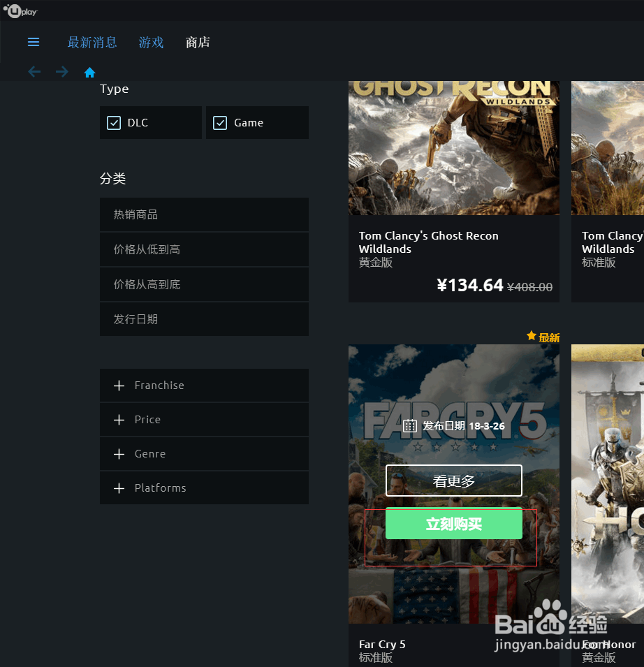Click the ¥134.64 price
644x667 pixels.
click(x=470, y=286)
